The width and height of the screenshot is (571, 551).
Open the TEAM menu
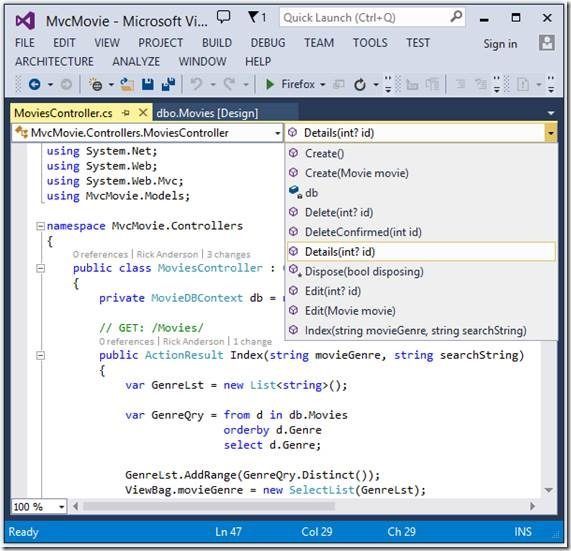coord(319,43)
